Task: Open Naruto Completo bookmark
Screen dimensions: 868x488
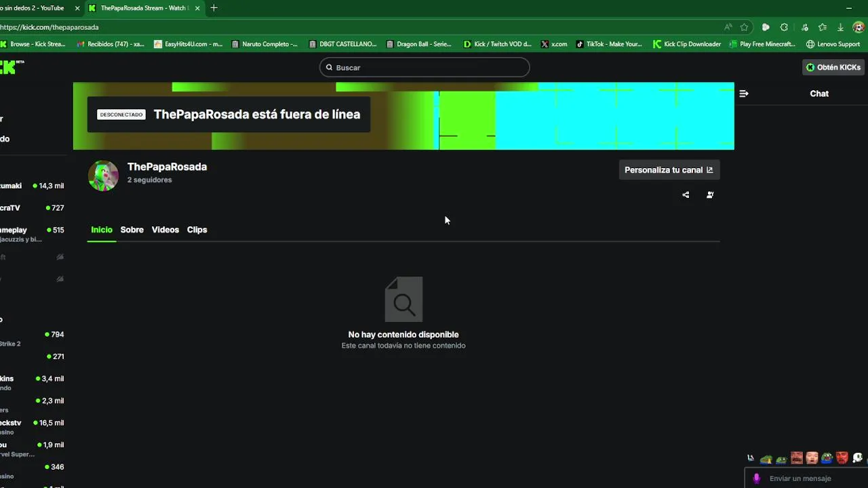Action: [265, 44]
